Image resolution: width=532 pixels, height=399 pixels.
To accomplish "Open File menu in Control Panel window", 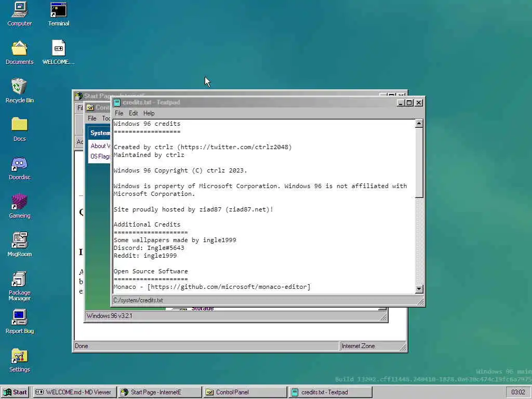I will click(x=92, y=118).
